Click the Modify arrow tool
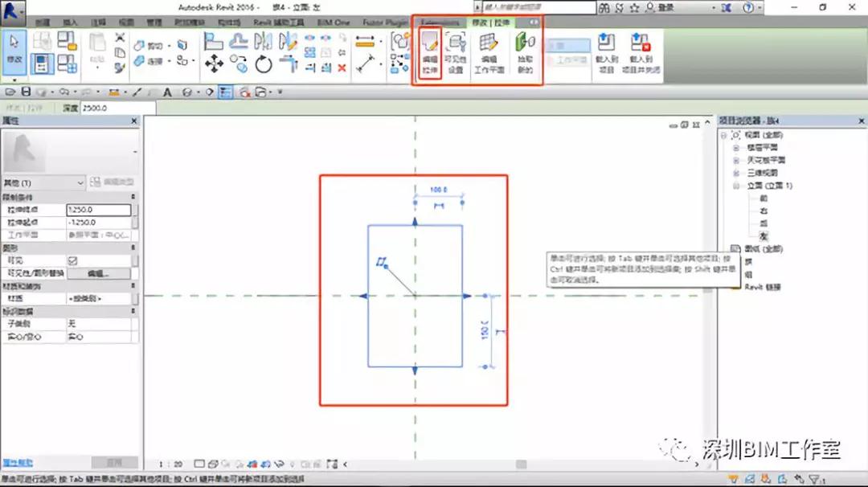 pos(14,51)
